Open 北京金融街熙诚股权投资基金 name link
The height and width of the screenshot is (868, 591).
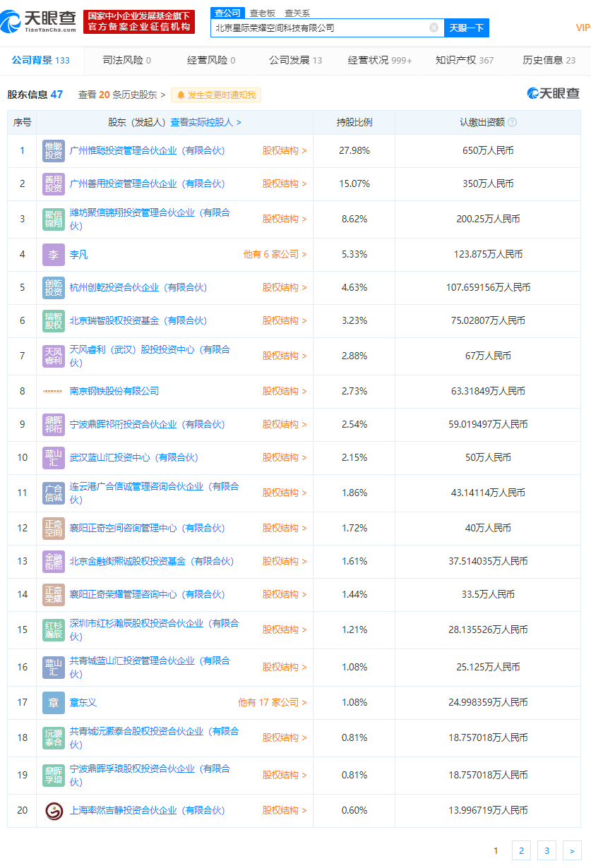tap(151, 561)
